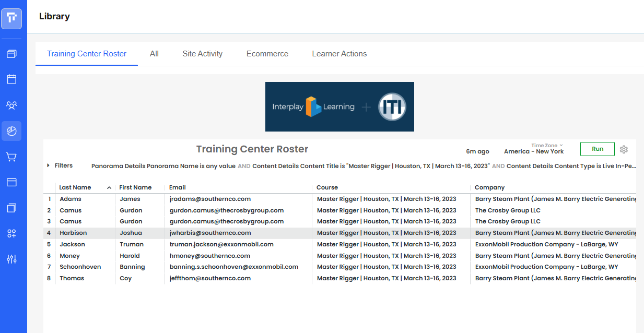Select email 'banning.s.schoonhoven@exxonmobil.com'

[234, 267]
